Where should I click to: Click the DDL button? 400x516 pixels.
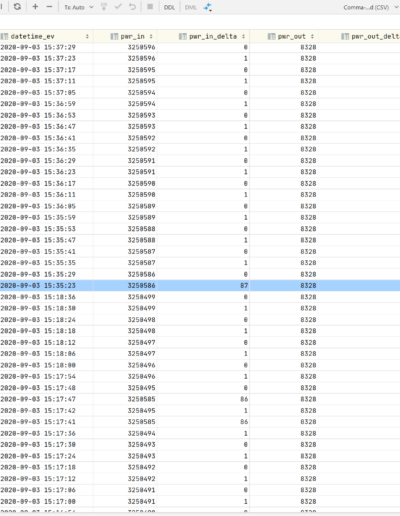click(x=169, y=7)
